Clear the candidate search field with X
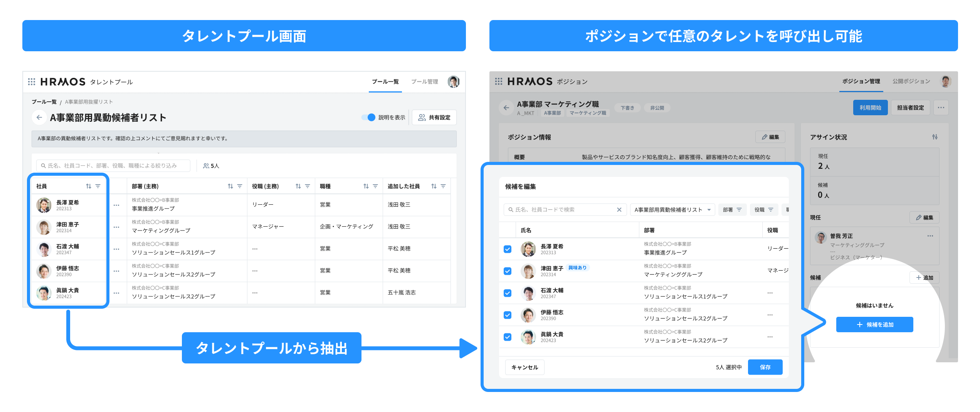The image size is (980, 412). (619, 210)
